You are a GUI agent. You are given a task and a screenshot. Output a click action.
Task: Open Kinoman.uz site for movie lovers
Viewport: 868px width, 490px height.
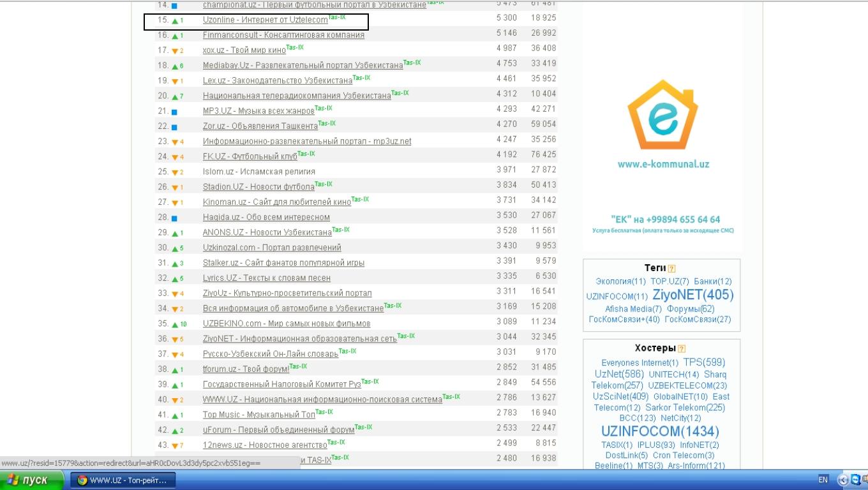click(277, 202)
